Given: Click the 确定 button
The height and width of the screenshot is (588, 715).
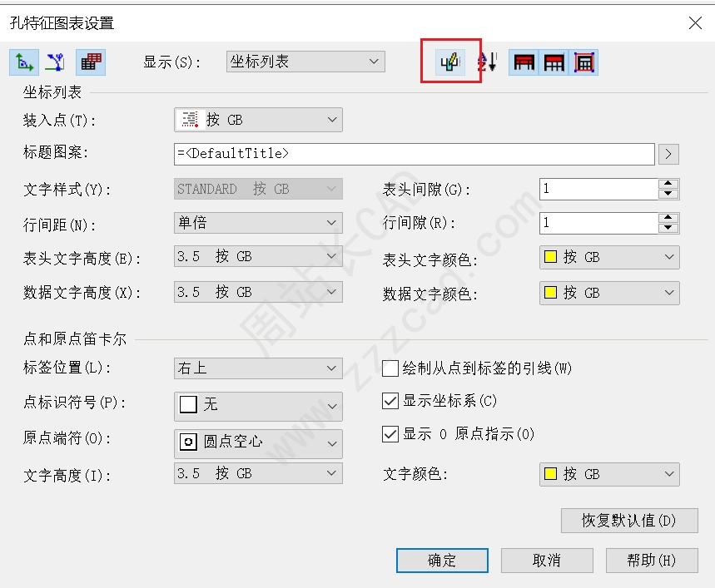Looking at the screenshot, I should coord(441,561).
